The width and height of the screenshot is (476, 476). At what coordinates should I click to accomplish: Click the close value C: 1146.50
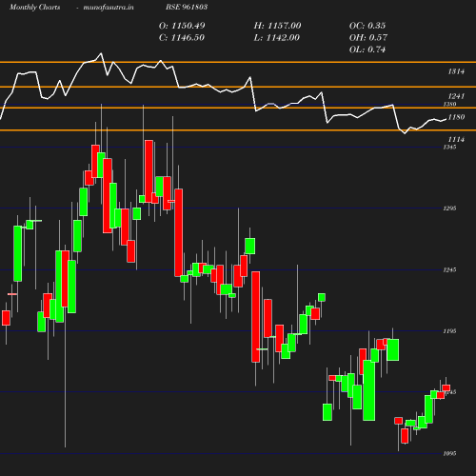point(182,38)
